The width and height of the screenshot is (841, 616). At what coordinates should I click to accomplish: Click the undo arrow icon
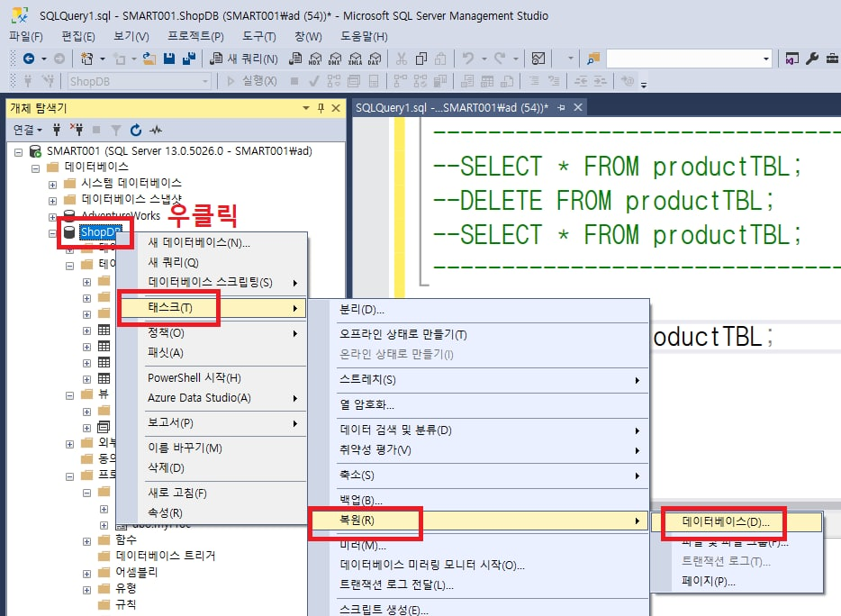pyautogui.click(x=468, y=59)
